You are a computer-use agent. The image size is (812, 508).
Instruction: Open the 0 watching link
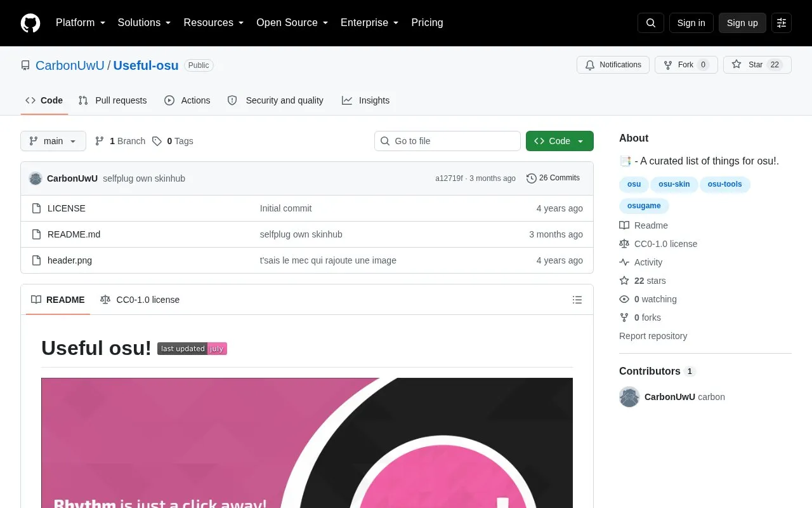(648, 299)
